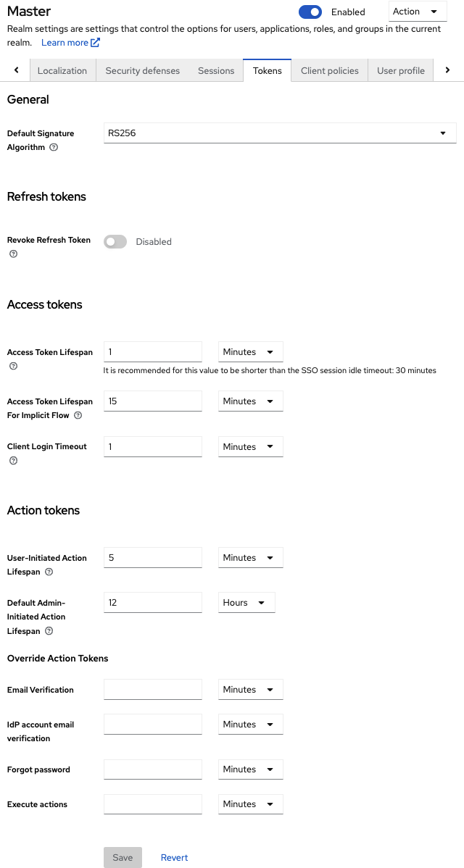The height and width of the screenshot is (868, 464).
Task: Switch to the Sessions tab
Action: (215, 70)
